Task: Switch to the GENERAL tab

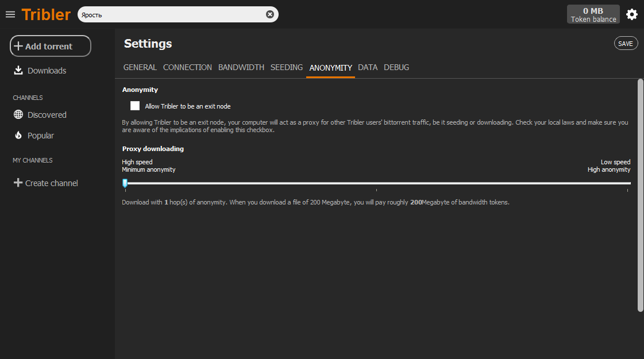Action: (140, 68)
